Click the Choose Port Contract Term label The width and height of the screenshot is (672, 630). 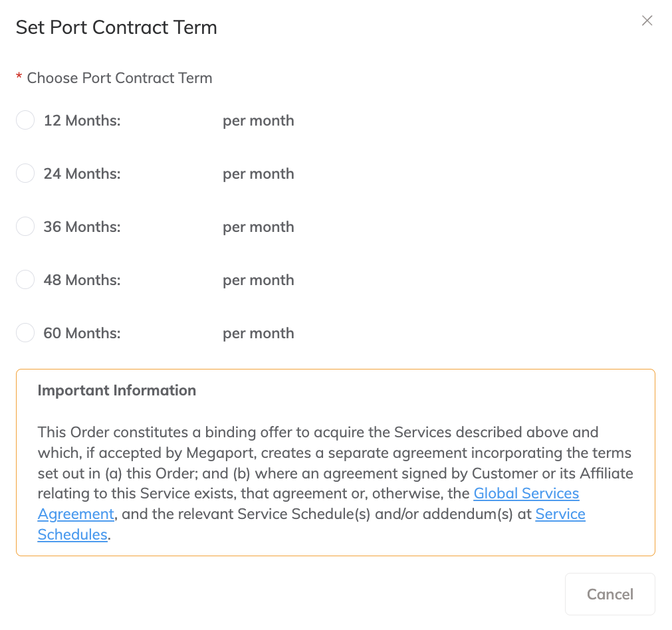point(119,78)
